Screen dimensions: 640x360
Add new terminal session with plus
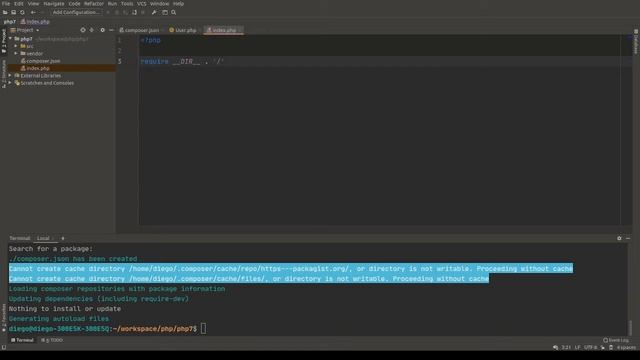pyautogui.click(x=63, y=238)
